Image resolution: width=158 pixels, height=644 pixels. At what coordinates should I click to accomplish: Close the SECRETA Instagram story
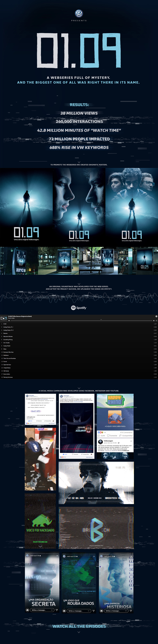(57, 556)
